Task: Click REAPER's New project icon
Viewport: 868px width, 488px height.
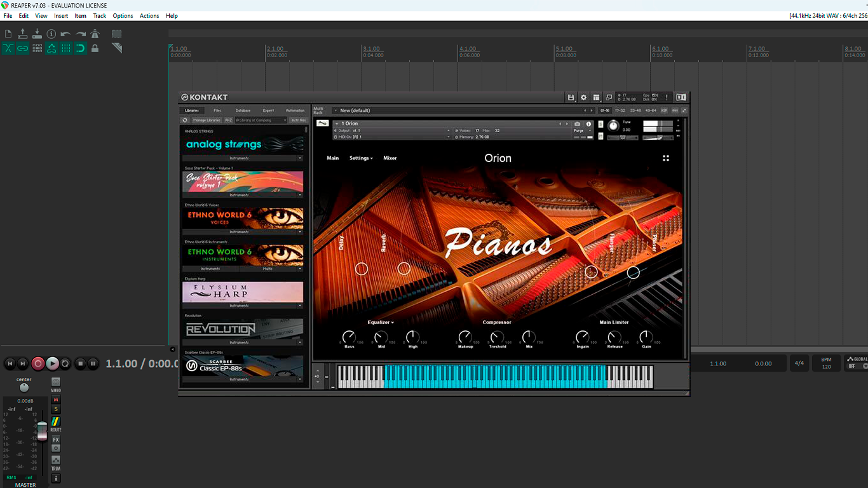Action: (x=8, y=34)
